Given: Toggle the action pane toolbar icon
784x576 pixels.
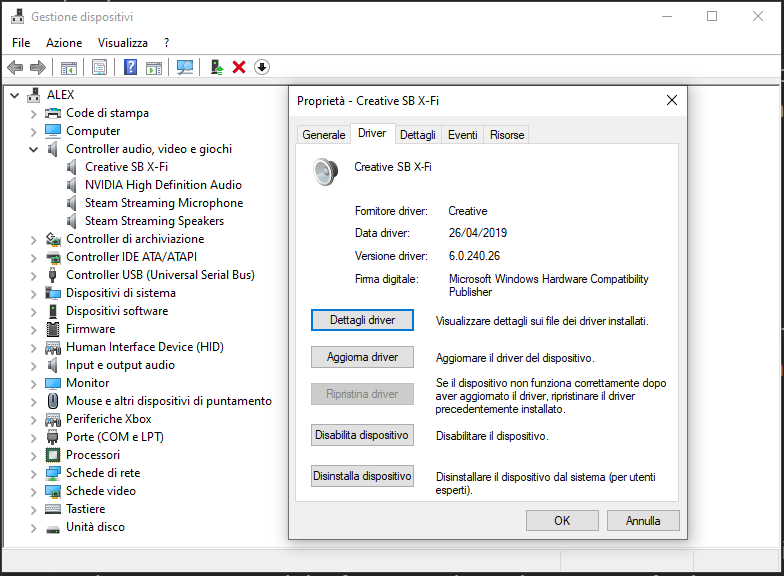Looking at the screenshot, I should pos(154,67).
